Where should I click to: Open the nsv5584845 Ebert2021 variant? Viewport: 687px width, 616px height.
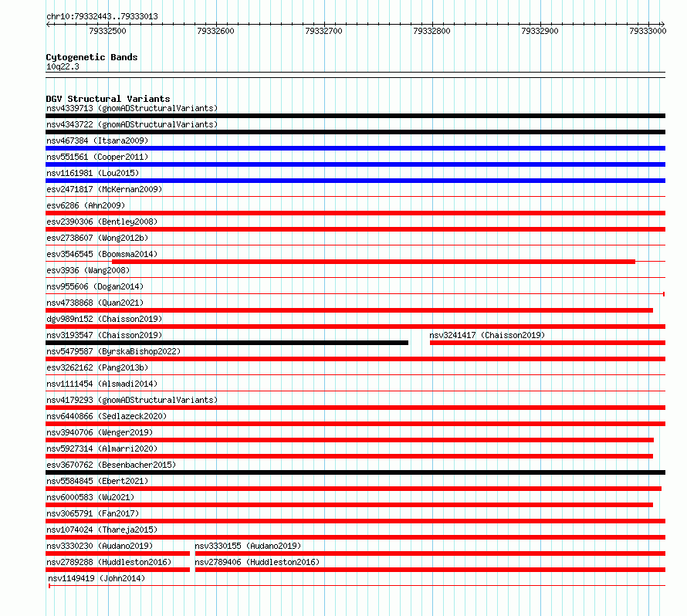(97, 481)
